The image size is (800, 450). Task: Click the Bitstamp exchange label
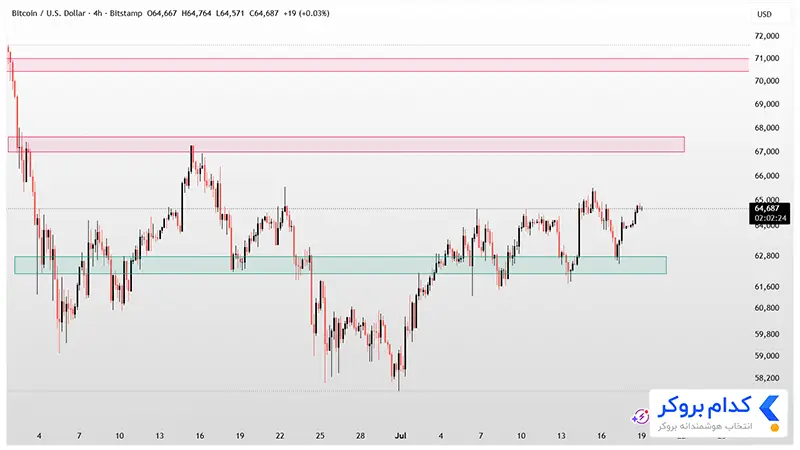(126, 13)
